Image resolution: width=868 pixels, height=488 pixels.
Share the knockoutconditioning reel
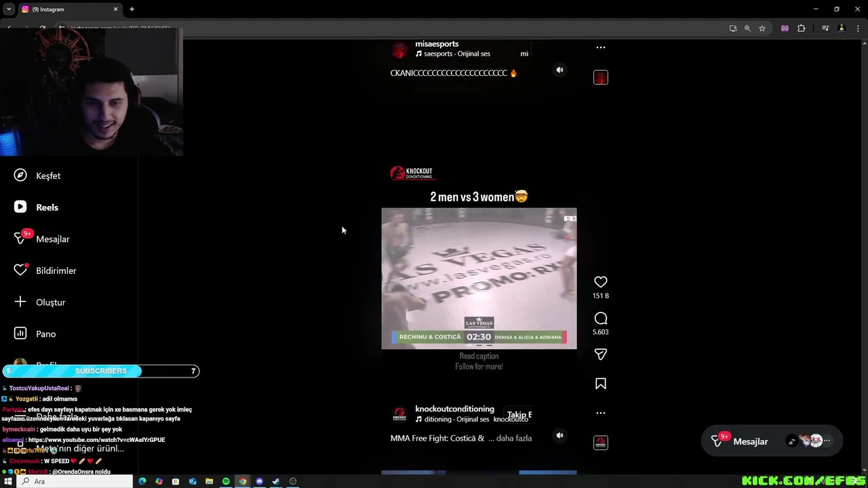click(600, 354)
